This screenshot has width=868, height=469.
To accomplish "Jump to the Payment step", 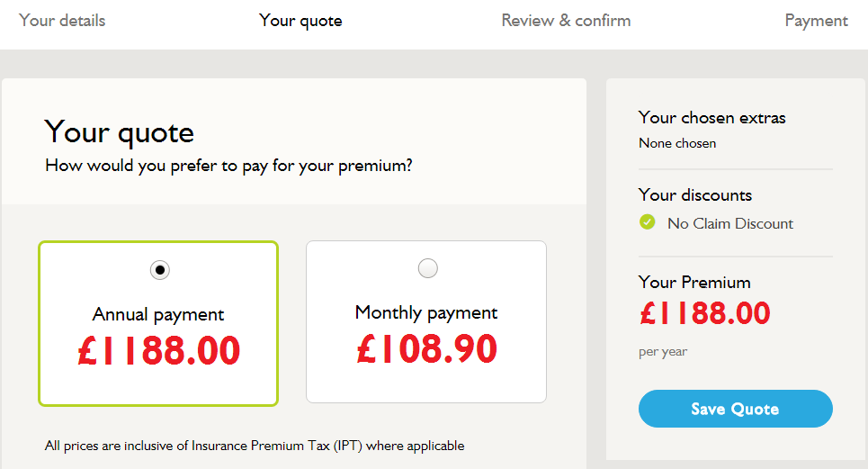I will point(816,21).
